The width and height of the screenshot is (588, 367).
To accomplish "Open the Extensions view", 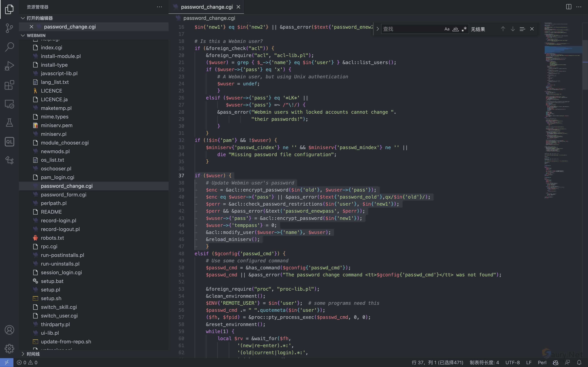I will pyautogui.click(x=9, y=85).
